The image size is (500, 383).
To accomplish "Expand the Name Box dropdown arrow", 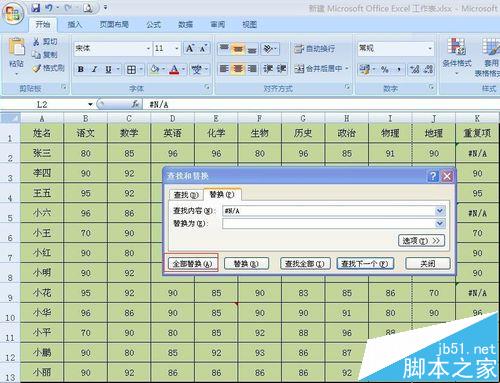I will tap(90, 105).
